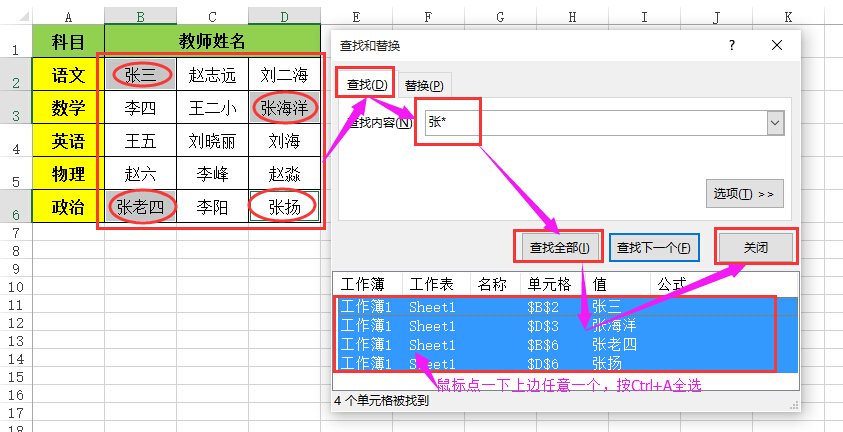Click cell 赵六
The width and height of the screenshot is (843, 432).
point(140,174)
